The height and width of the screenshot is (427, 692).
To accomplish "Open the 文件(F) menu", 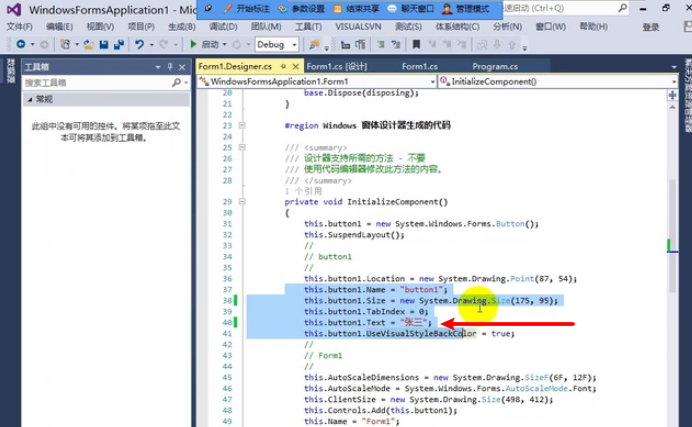I will (x=19, y=27).
